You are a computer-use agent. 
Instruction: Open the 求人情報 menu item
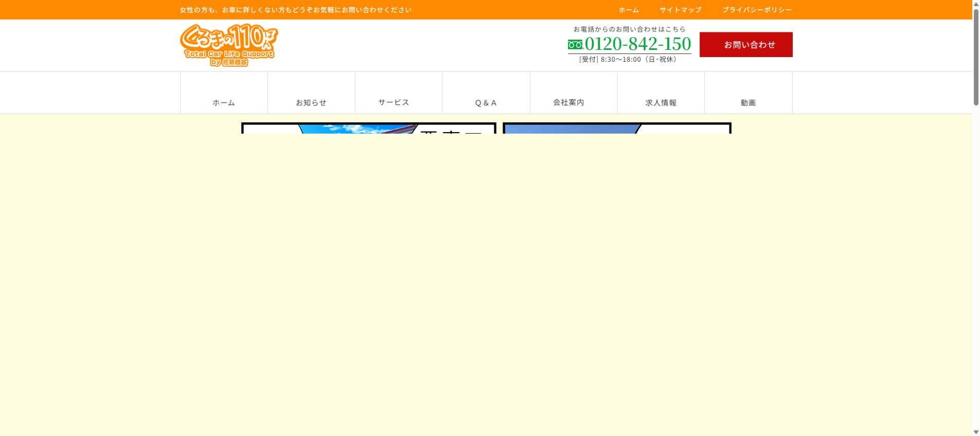[661, 93]
